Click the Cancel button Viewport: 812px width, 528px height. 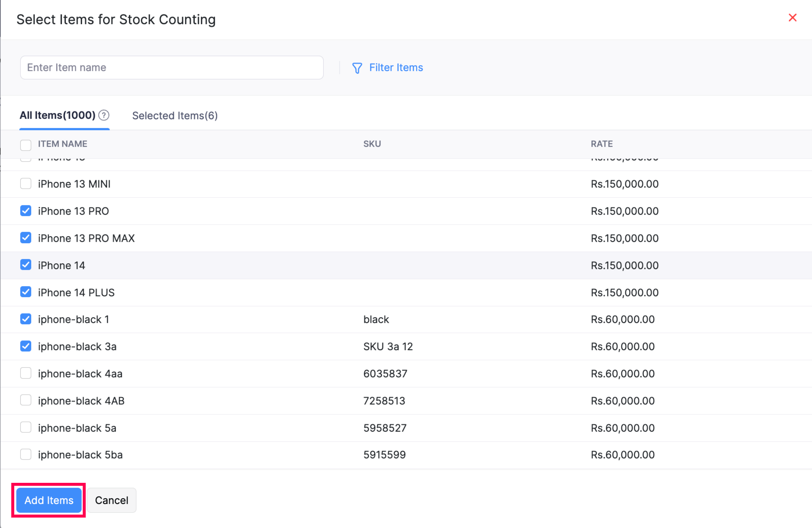pos(111,500)
